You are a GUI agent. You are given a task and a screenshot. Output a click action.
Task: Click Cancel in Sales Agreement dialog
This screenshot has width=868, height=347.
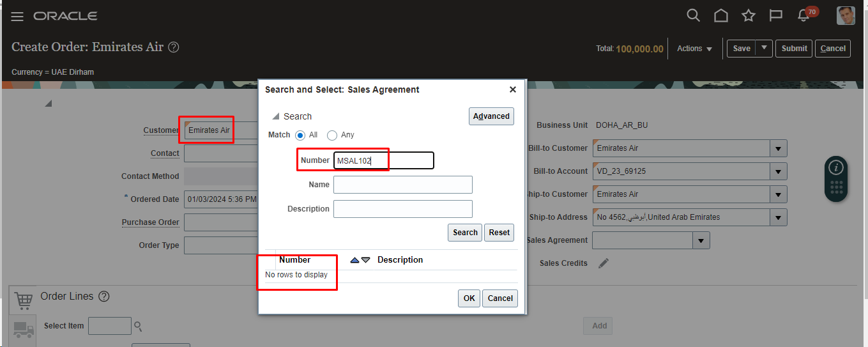(x=500, y=298)
